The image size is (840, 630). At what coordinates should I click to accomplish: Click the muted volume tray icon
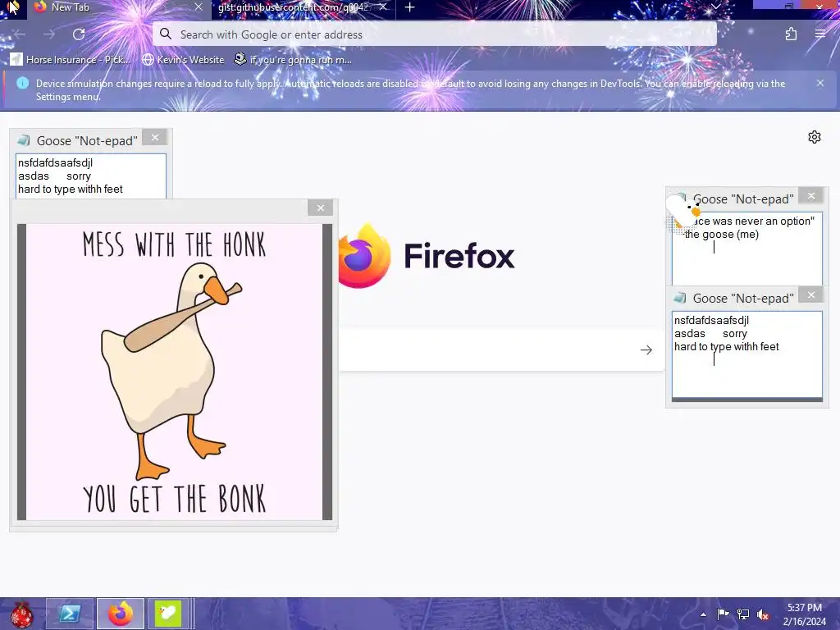764,614
